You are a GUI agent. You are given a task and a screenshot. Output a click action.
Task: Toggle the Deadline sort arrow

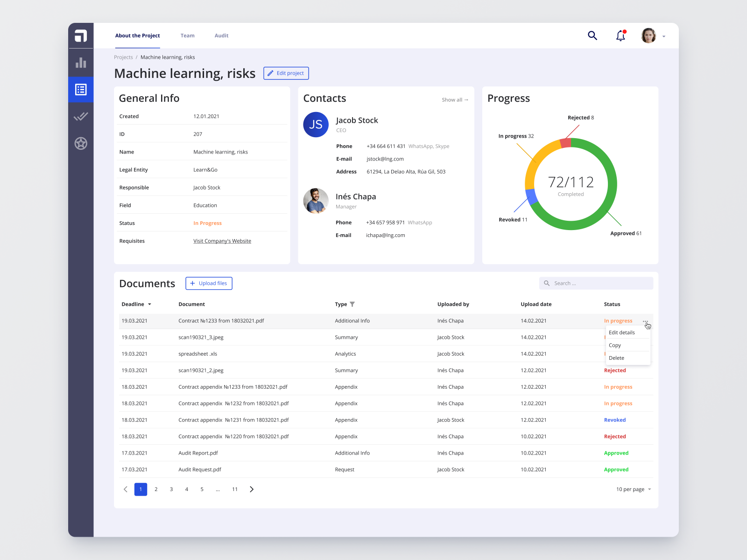click(149, 304)
